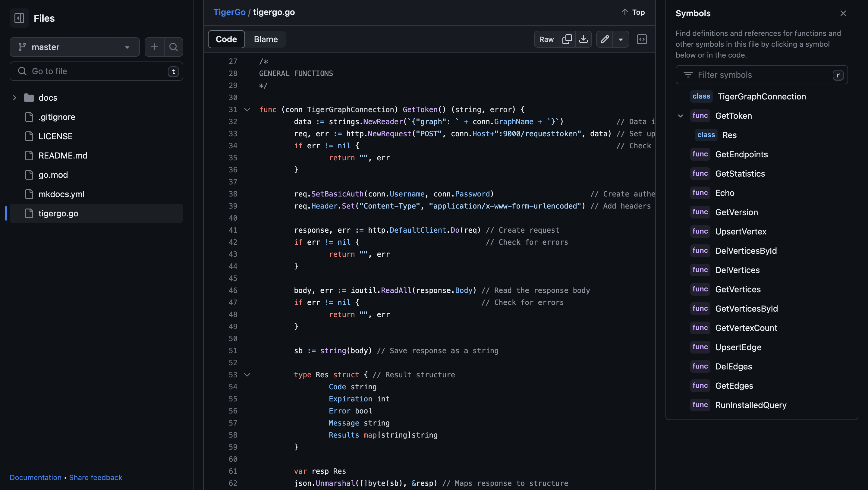Copy raw file contents icon
Viewport: 868px width, 490px height.
coord(567,39)
